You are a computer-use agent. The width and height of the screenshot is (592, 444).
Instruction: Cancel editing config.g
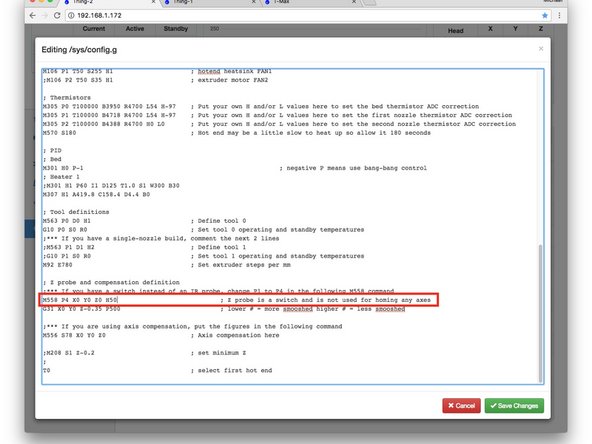461,406
